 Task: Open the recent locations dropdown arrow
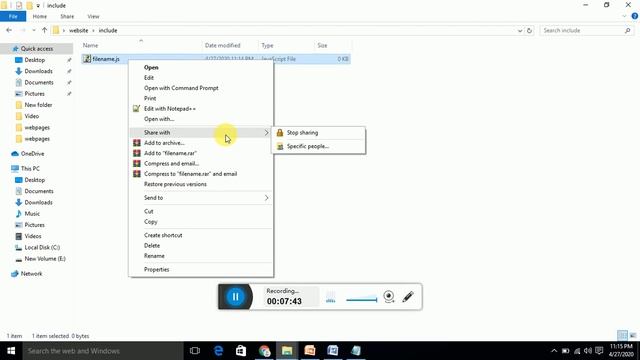coord(33,31)
